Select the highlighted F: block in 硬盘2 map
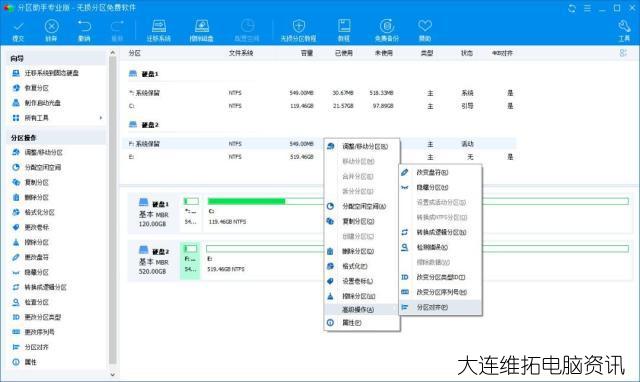This screenshot has height=382, width=640. 190,260
